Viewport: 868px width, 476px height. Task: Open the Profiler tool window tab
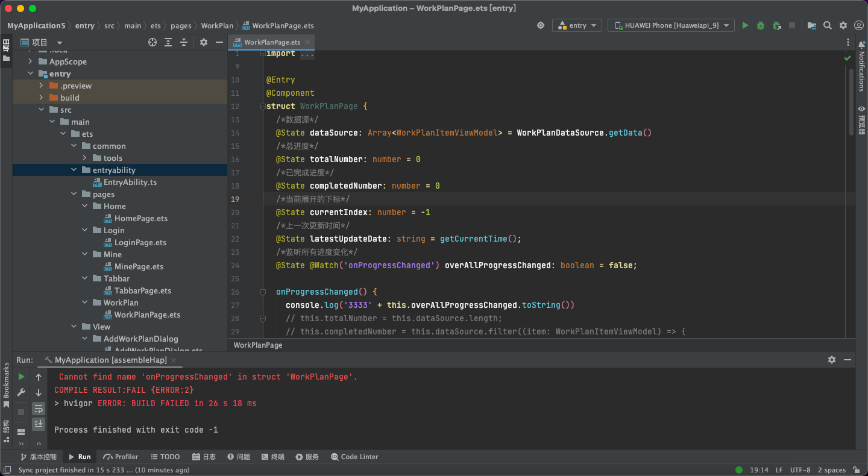[121, 457]
